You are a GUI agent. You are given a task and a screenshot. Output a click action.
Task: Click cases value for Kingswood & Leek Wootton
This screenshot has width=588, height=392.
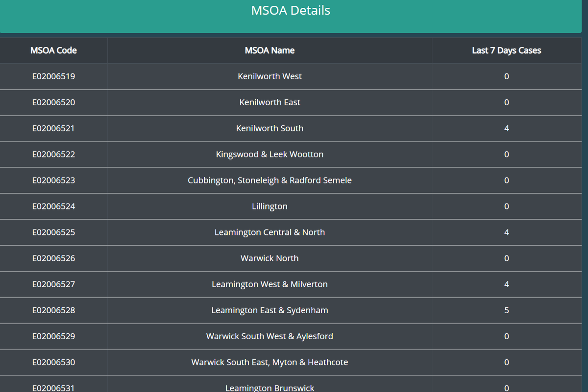[507, 154]
